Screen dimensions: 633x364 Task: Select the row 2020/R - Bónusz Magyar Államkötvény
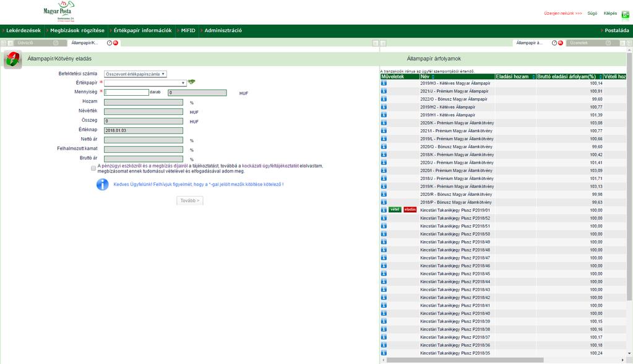(503, 194)
